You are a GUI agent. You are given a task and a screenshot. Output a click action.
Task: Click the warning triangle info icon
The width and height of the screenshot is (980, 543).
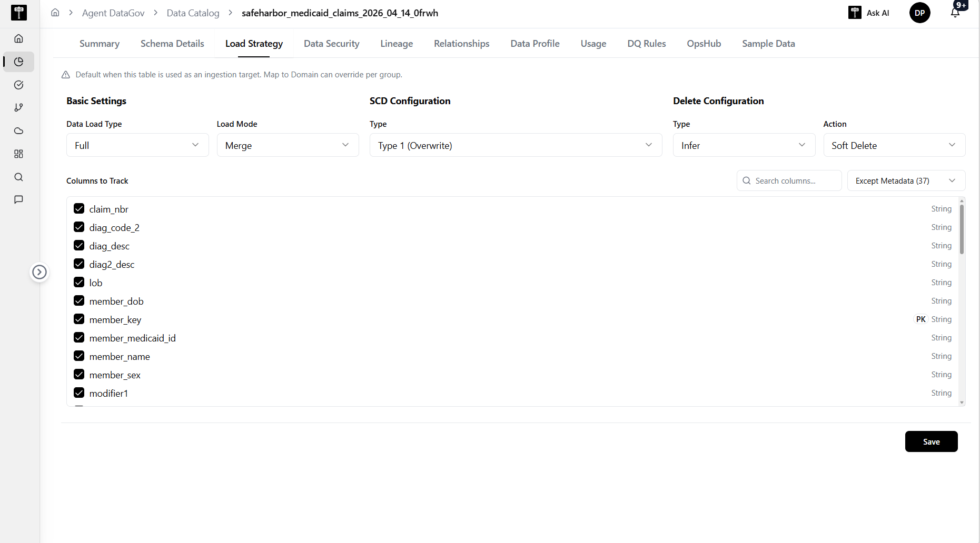66,75
